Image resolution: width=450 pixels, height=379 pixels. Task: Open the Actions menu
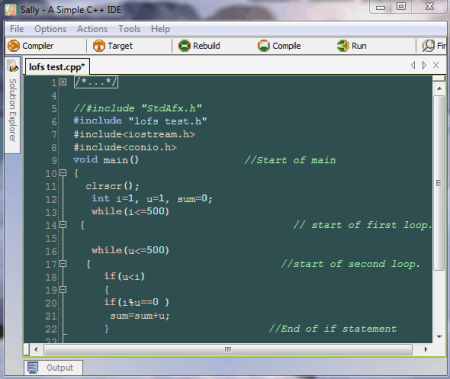pos(92,29)
